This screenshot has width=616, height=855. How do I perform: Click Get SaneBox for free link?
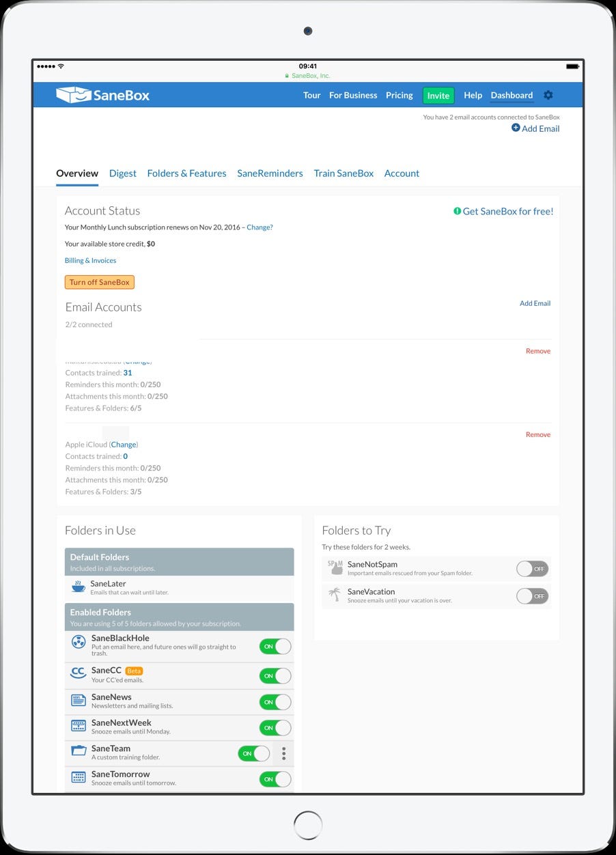pos(503,211)
